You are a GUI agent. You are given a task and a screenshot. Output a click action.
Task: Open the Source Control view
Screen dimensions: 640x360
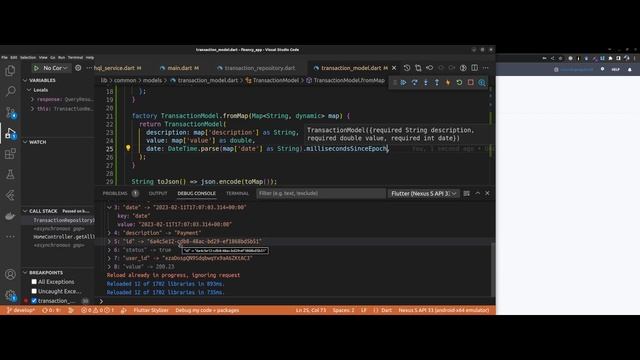(x=10, y=112)
